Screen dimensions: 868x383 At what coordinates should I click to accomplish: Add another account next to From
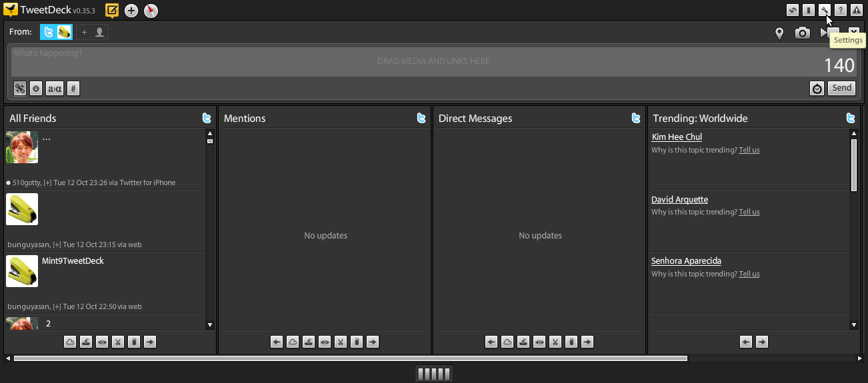tap(92, 32)
